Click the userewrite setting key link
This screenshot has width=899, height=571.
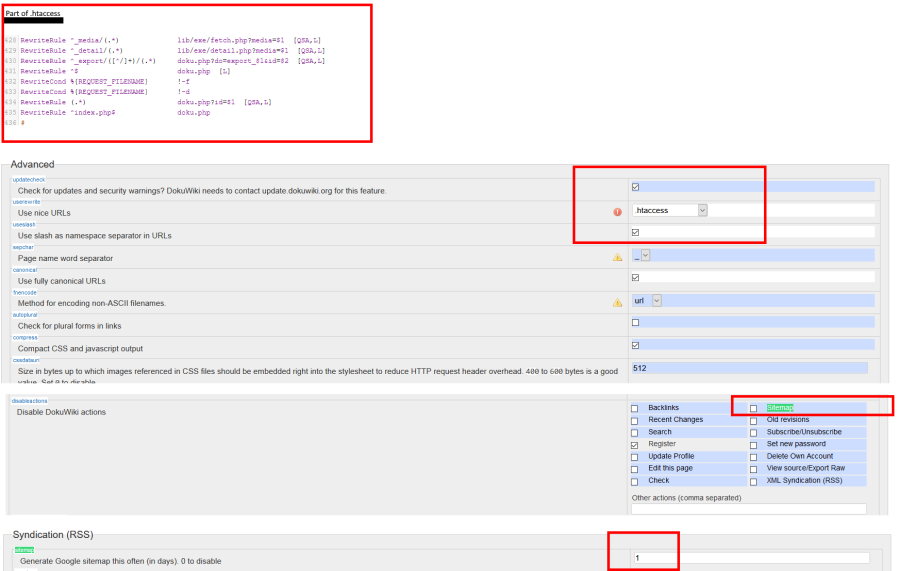point(26,202)
